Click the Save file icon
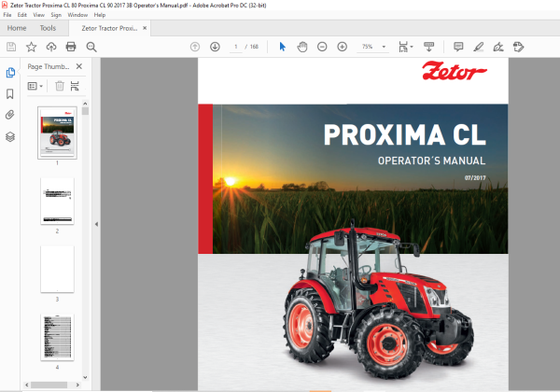This screenshot has width=560, height=392. (11, 47)
